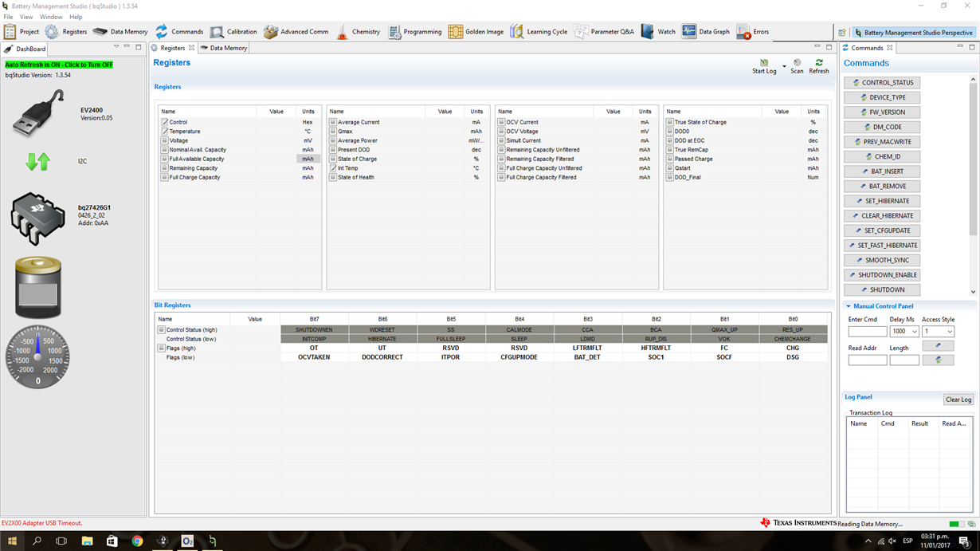This screenshot has width=980, height=551.
Task: Send the CHEM_ID command
Action: (x=882, y=156)
